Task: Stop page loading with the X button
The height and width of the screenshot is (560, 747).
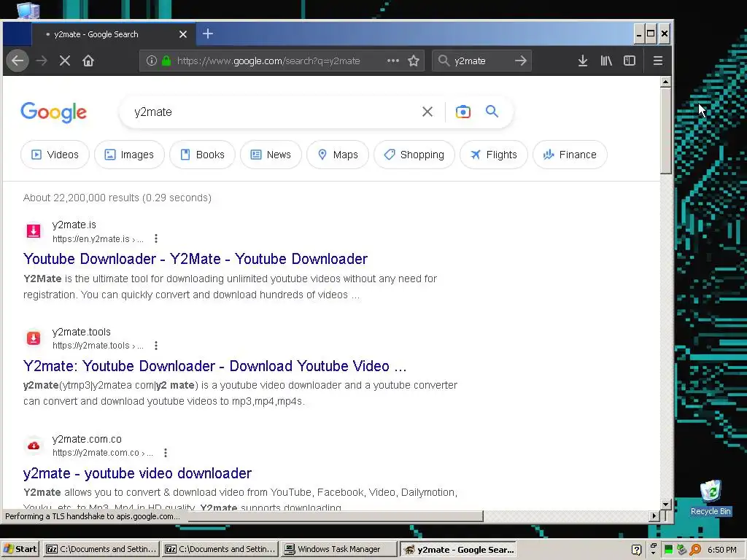Action: 65,61
